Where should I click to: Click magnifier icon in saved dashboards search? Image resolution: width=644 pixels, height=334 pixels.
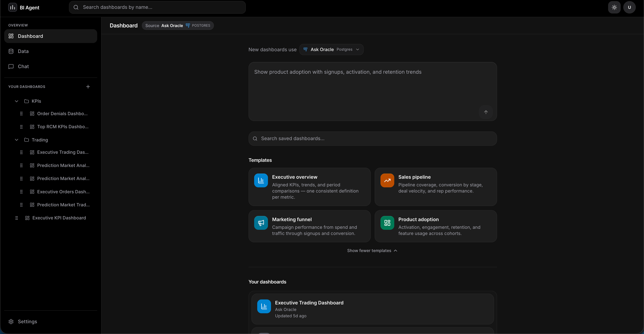pyautogui.click(x=255, y=139)
